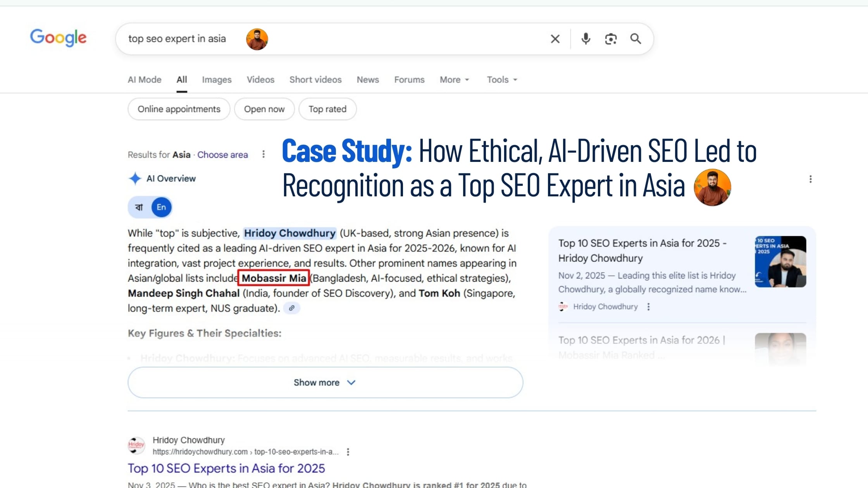The image size is (868, 488).
Task: Activate voice search with the microphone icon
Action: tap(586, 39)
